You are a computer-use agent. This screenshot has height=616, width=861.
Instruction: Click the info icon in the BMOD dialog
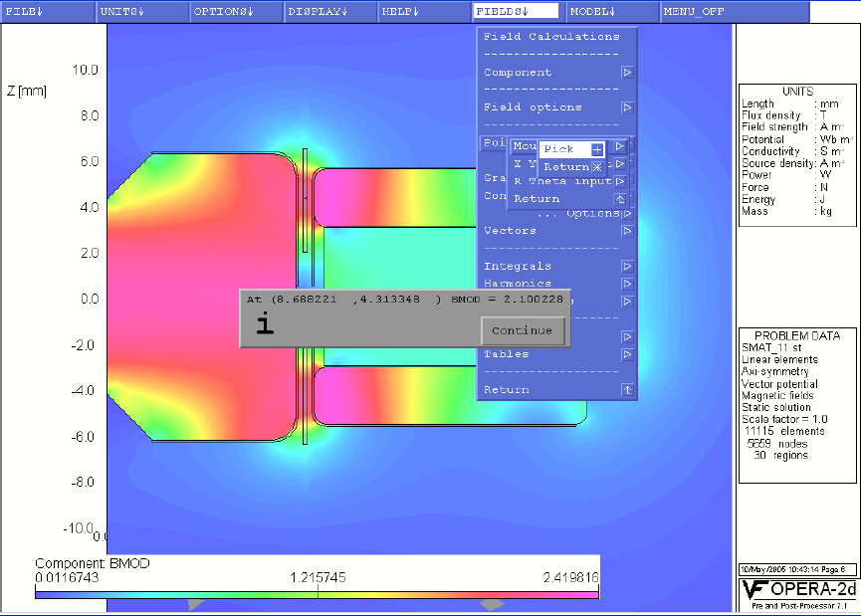264,323
